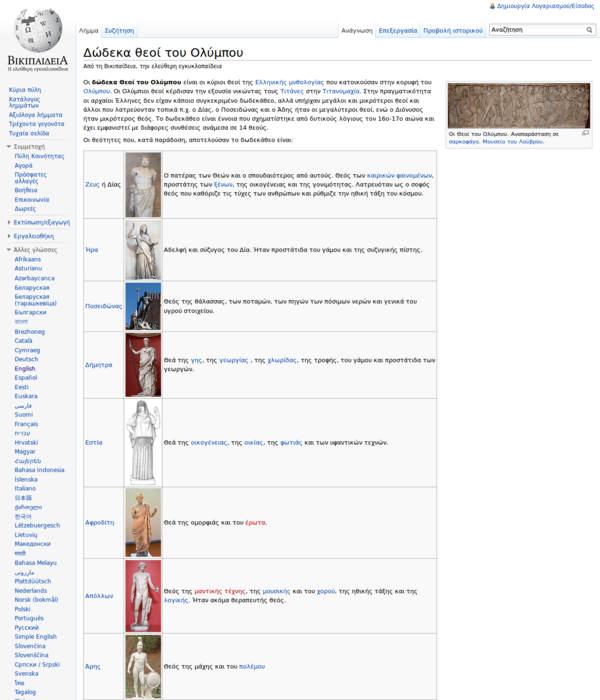Open Ελληνικής μυθολογίας link in intro
This screenshot has width=600, height=700.
[289, 82]
